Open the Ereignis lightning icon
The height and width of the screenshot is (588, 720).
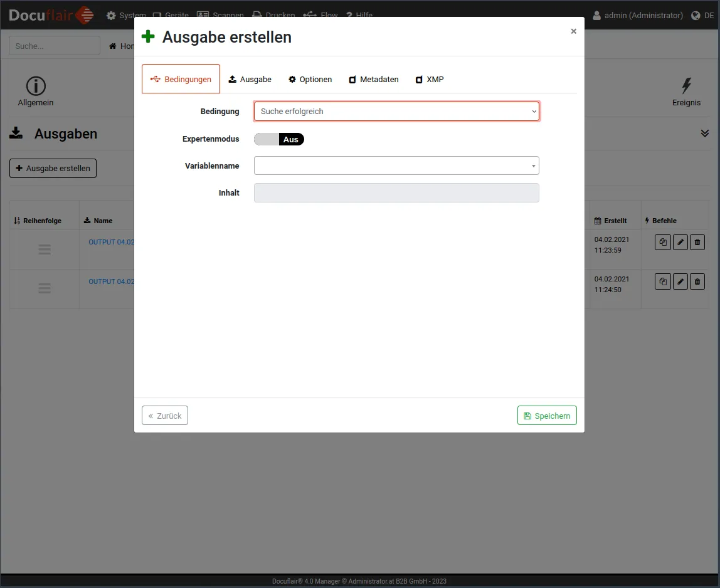click(x=686, y=87)
